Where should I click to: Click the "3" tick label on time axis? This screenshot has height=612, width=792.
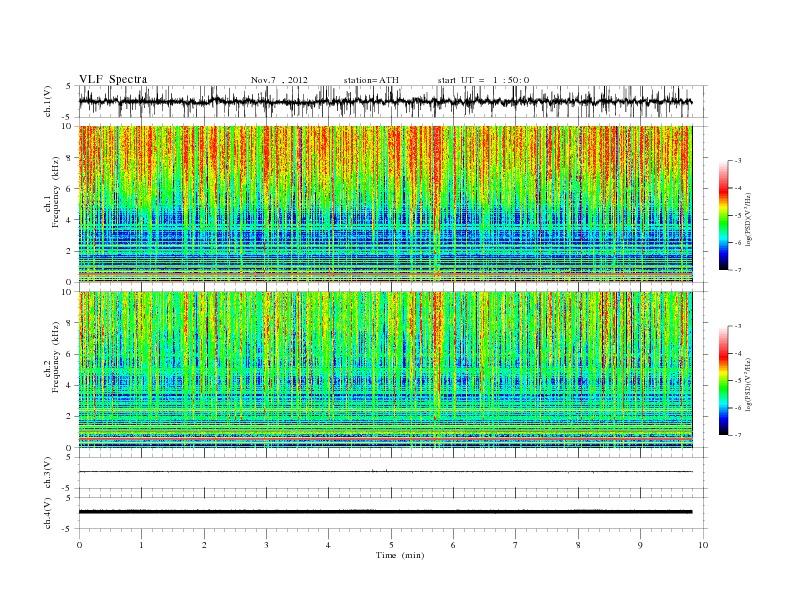[x=266, y=545]
